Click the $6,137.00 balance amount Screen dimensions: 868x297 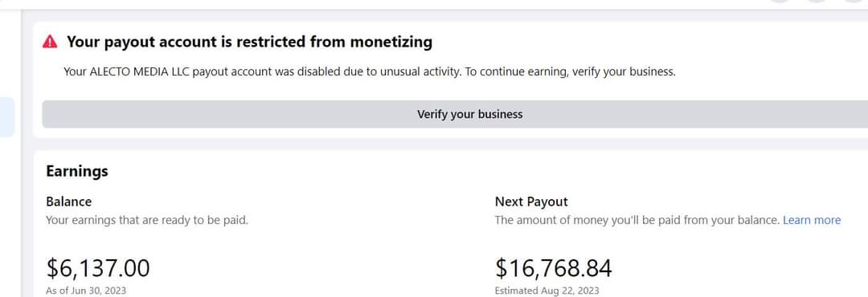pyautogui.click(x=98, y=268)
